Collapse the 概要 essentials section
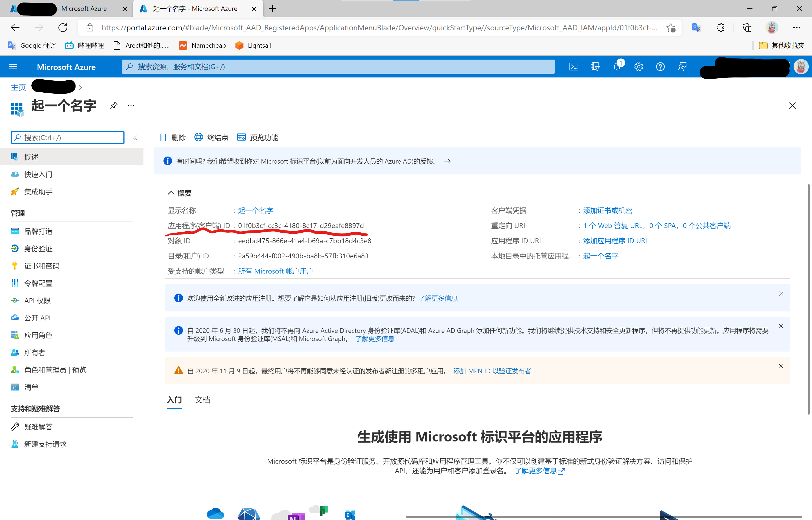 tap(171, 193)
